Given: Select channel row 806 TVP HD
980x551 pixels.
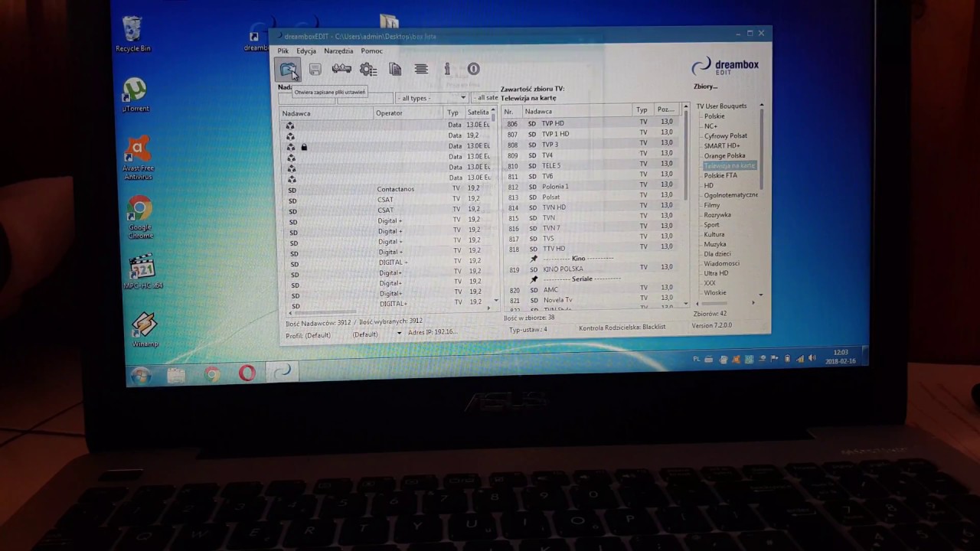Looking at the screenshot, I should (592, 123).
